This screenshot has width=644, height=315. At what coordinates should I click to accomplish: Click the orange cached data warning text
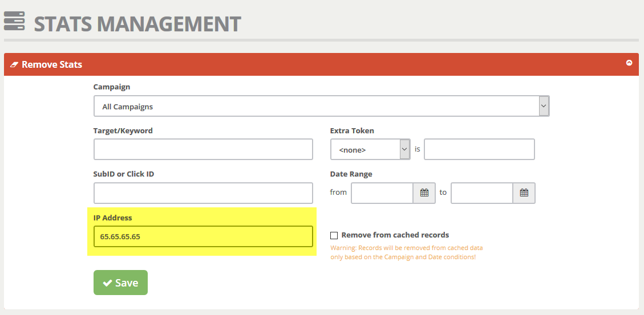[x=406, y=252]
